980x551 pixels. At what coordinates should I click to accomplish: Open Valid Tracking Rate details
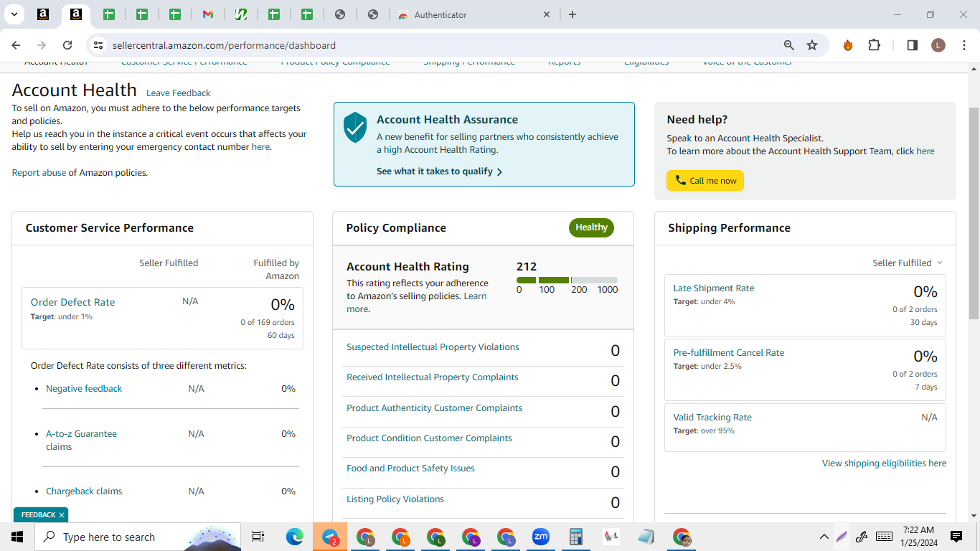712,418
